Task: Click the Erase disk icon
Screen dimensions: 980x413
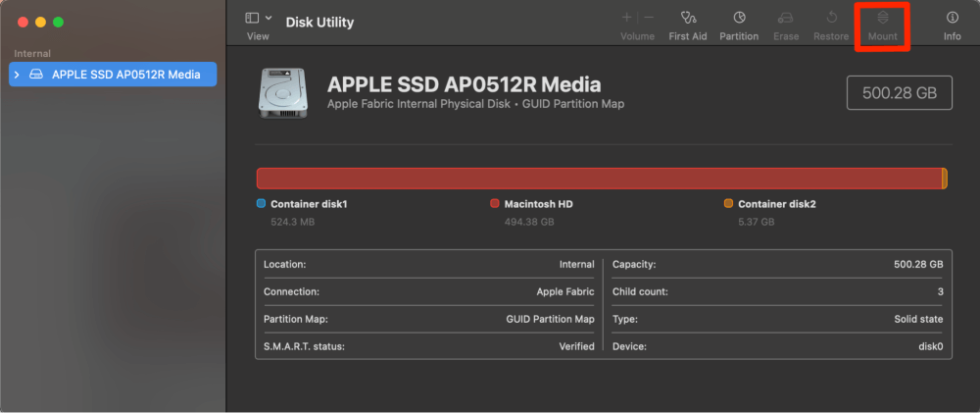Action: coord(784,18)
